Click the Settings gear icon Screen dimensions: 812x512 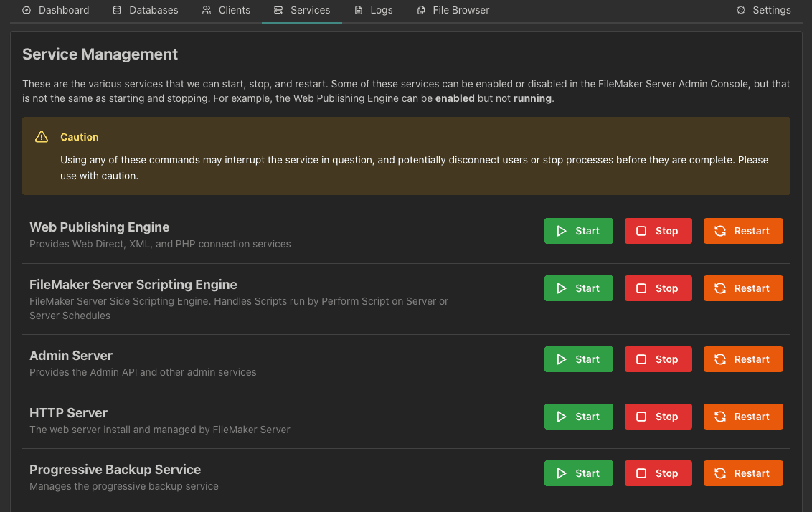click(741, 10)
